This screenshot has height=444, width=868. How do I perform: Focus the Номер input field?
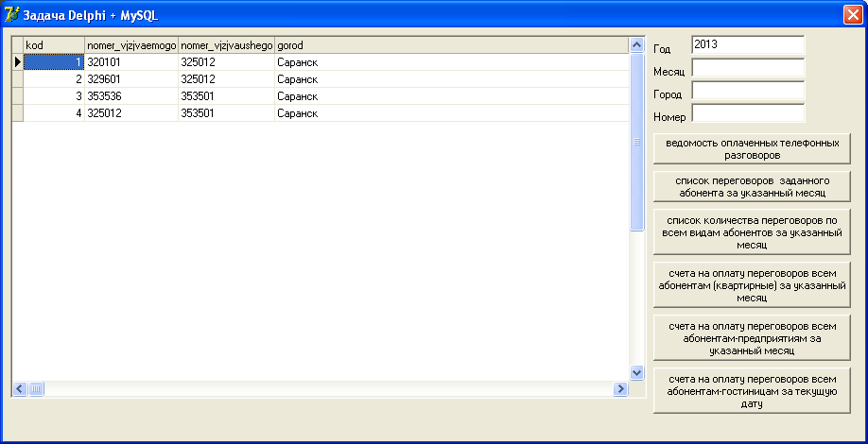pos(748,113)
